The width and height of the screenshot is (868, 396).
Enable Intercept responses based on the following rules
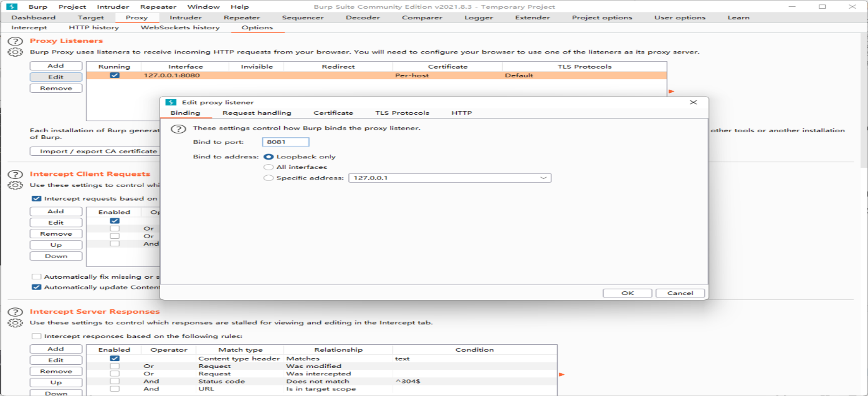pos(37,337)
